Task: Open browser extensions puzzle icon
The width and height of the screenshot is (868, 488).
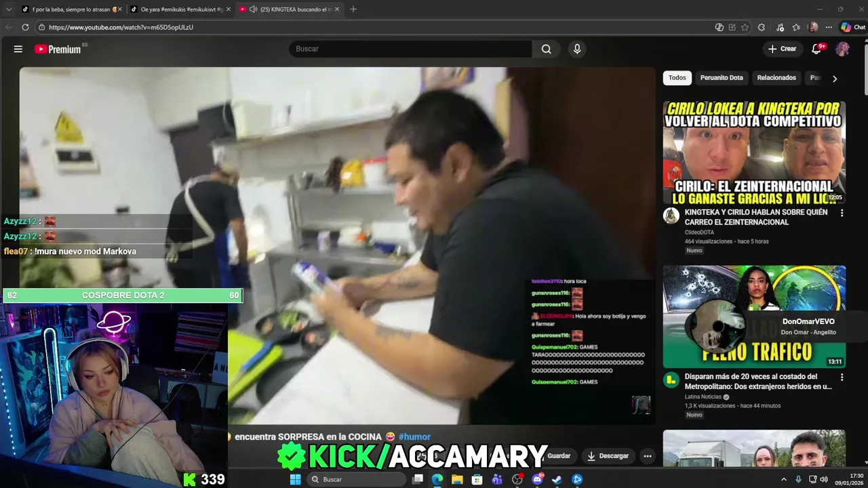Action: 762,27
